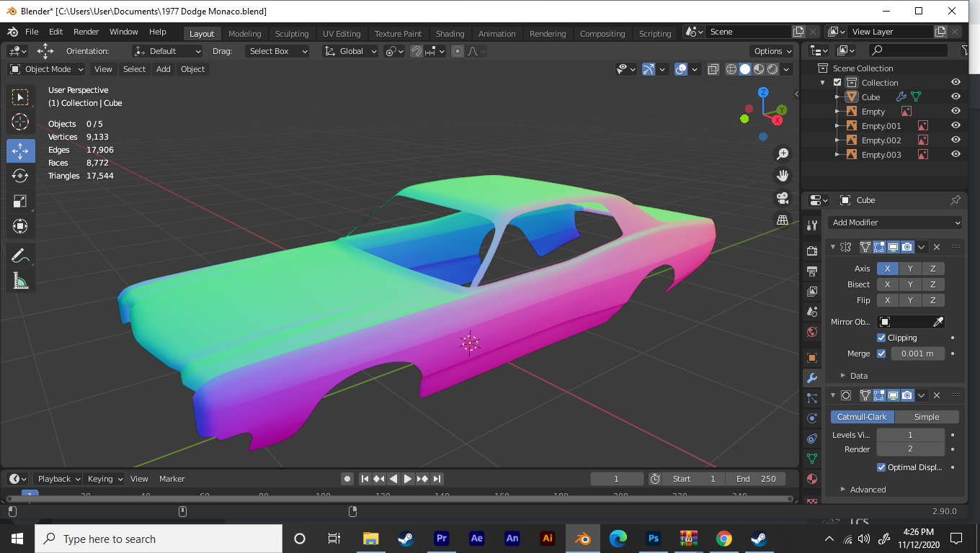This screenshot has height=553, width=980.
Task: Switch to orthographic grid view icon
Action: [783, 220]
